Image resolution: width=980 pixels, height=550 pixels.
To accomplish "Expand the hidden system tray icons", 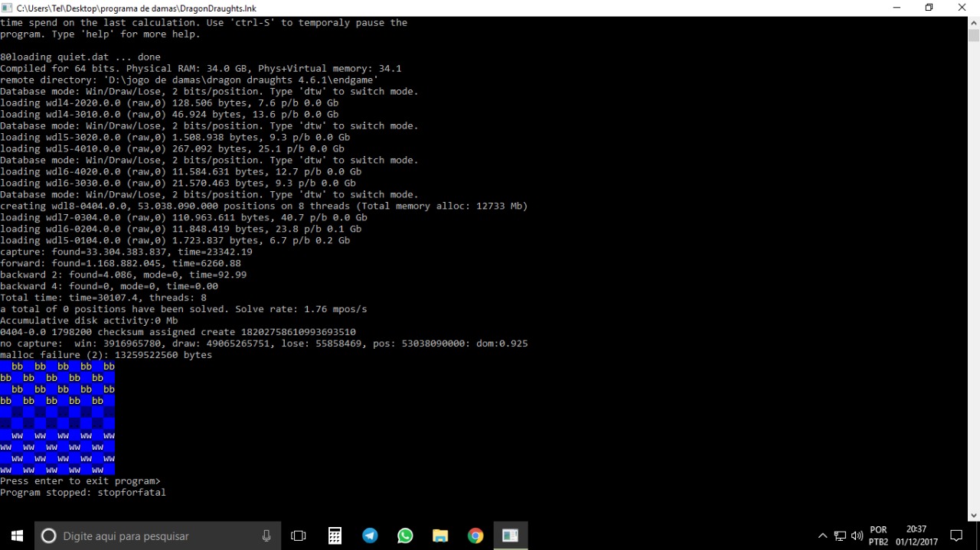I will point(822,536).
